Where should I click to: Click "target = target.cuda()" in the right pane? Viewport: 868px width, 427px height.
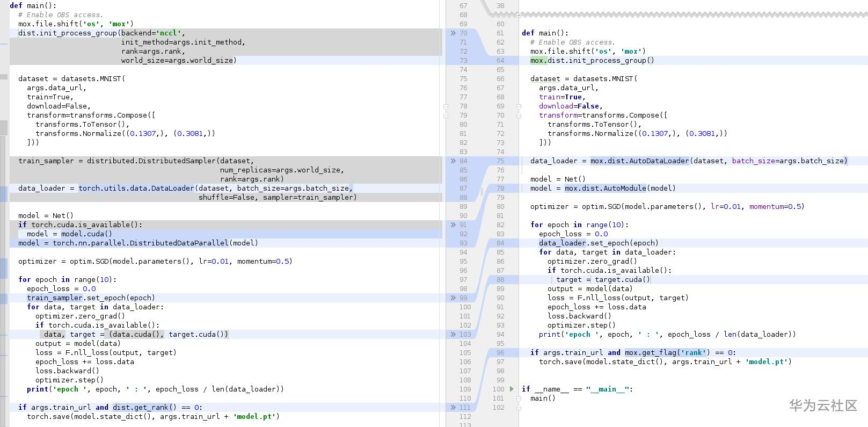pos(603,280)
